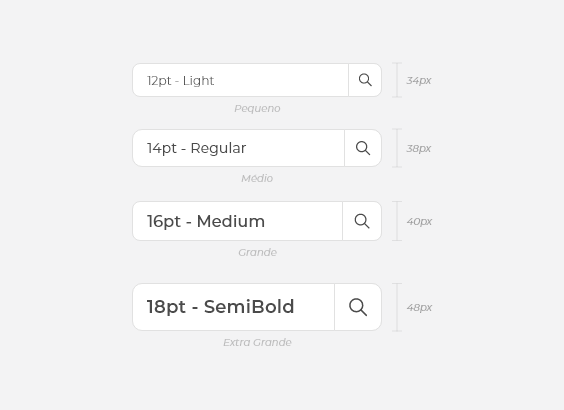Click the large magnifier beside 18pt SemiBold
This screenshot has height=410, width=564.
click(358, 307)
